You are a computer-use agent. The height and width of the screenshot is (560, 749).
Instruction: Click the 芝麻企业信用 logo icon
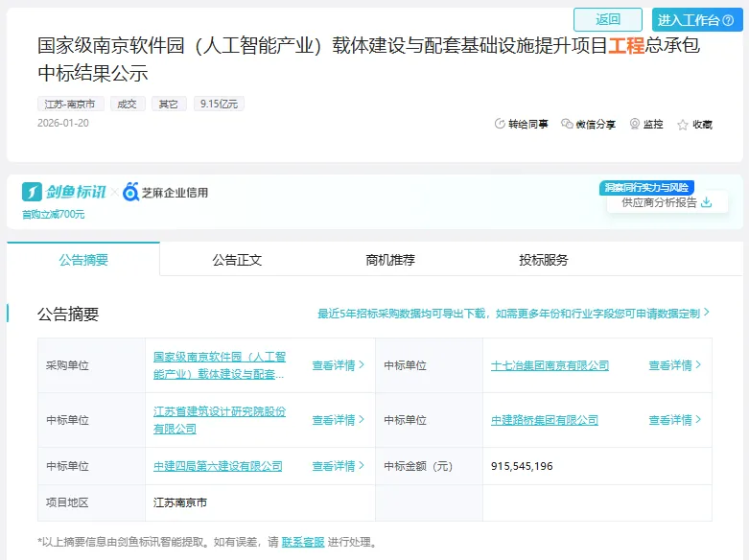131,192
